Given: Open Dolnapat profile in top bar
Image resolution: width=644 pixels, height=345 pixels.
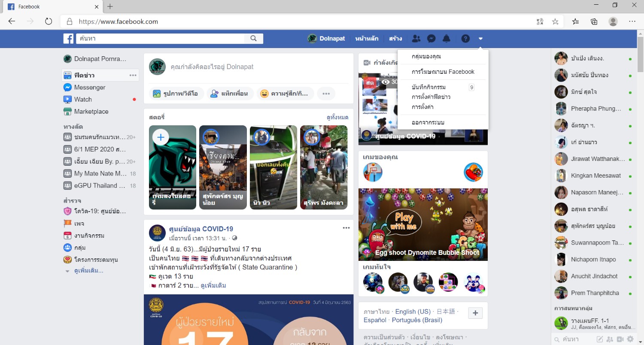Looking at the screenshot, I should [326, 39].
